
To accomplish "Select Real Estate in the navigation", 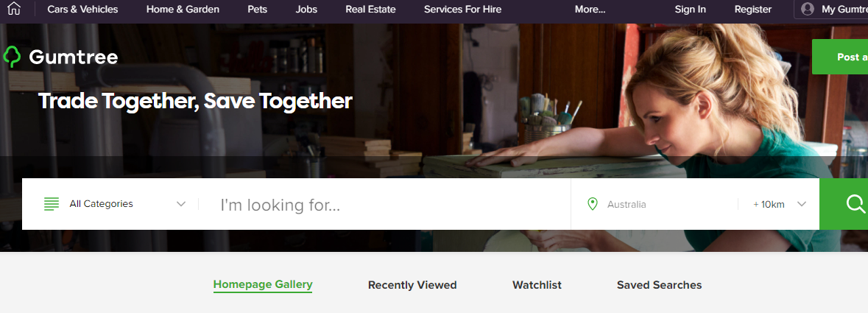I will tap(370, 9).
